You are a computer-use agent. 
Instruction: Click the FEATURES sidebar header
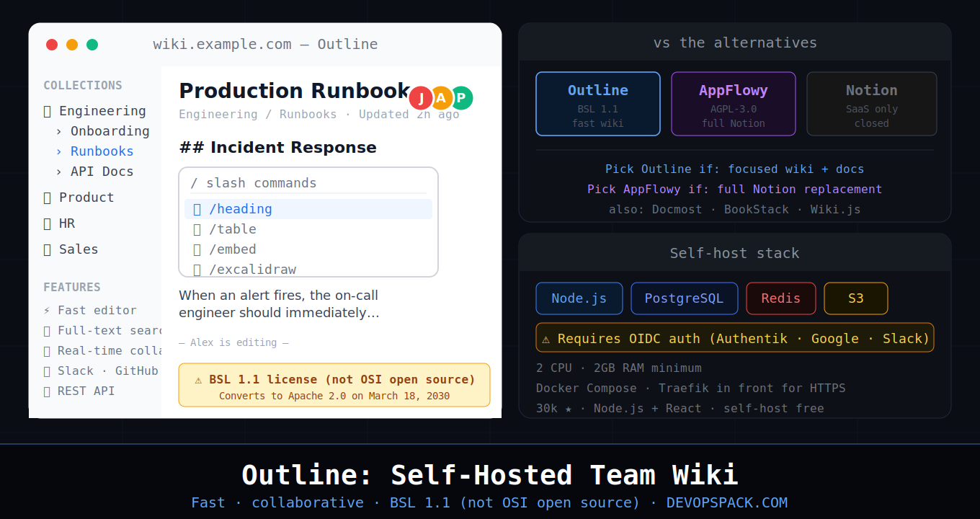pos(72,287)
